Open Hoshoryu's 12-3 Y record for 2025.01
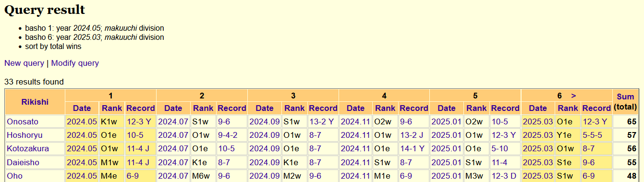The image size is (644, 182). [504, 135]
